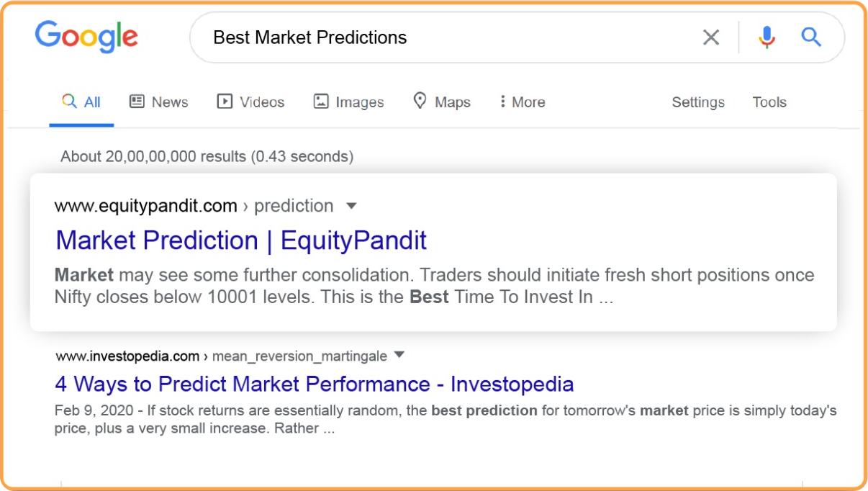
Task: Start voice search with microphone
Action: 767,37
